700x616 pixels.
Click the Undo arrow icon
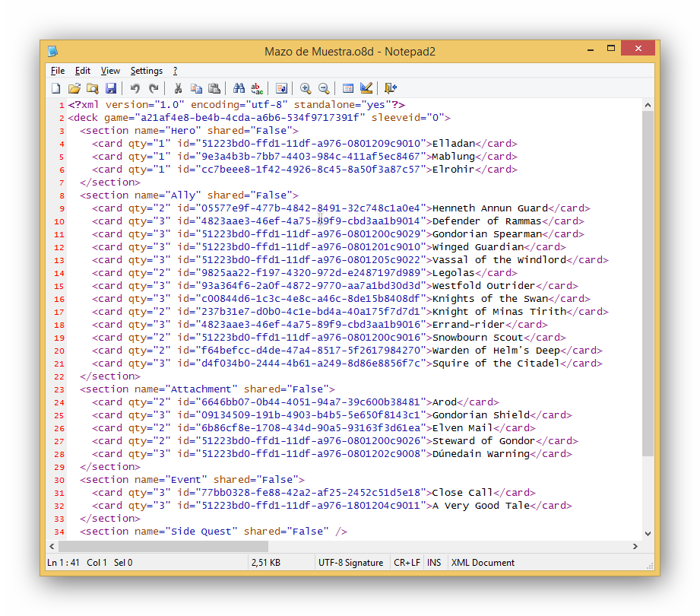click(135, 88)
